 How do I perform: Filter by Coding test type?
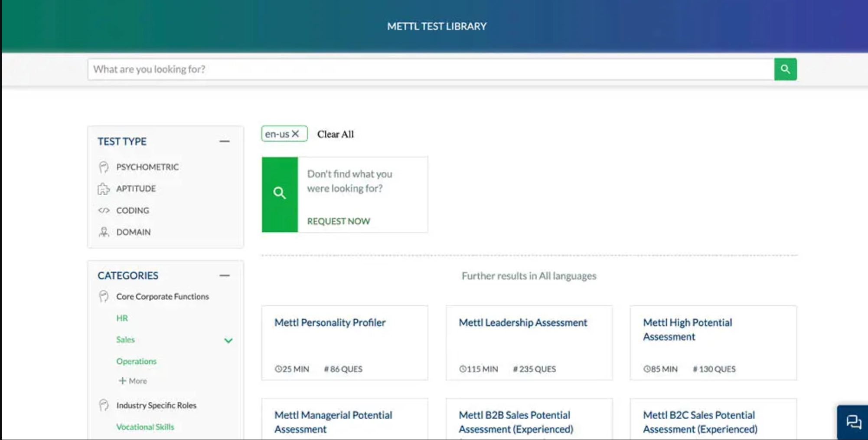(133, 210)
